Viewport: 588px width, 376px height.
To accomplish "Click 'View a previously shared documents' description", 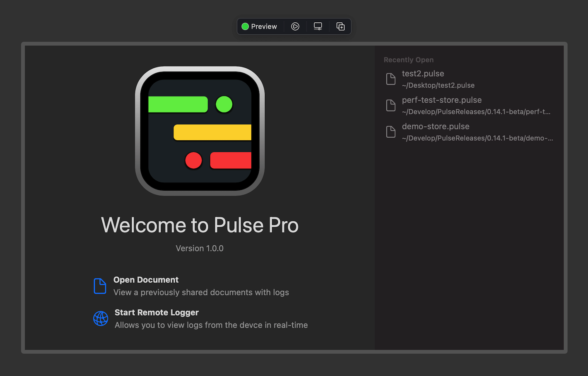I will coord(201,292).
